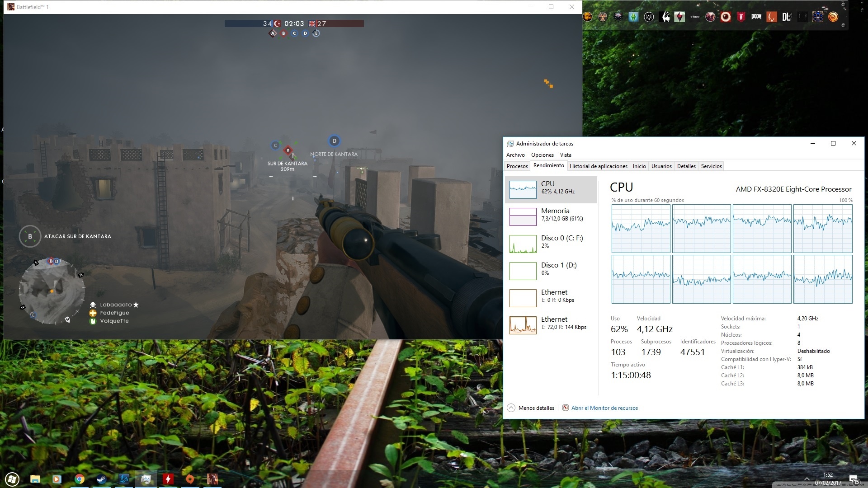Open Steam from taskbar
868x488 pixels.
coord(101,479)
